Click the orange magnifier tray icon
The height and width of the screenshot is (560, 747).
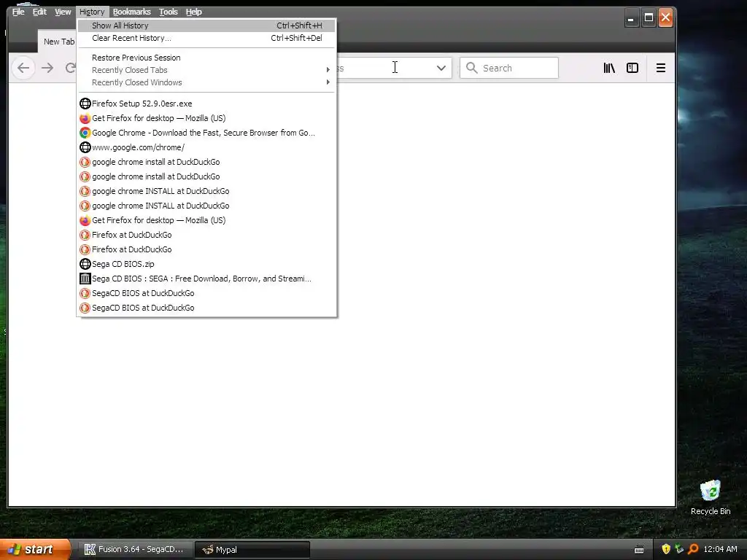[x=693, y=549]
